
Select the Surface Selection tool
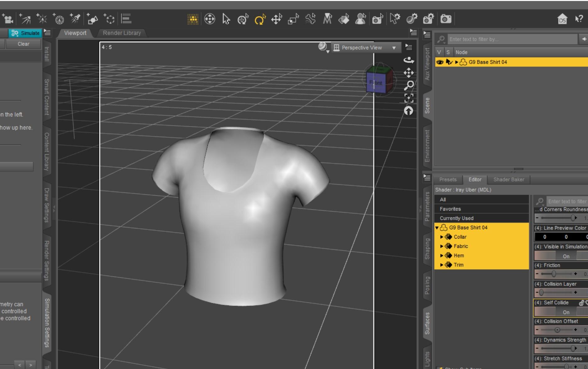click(x=344, y=19)
